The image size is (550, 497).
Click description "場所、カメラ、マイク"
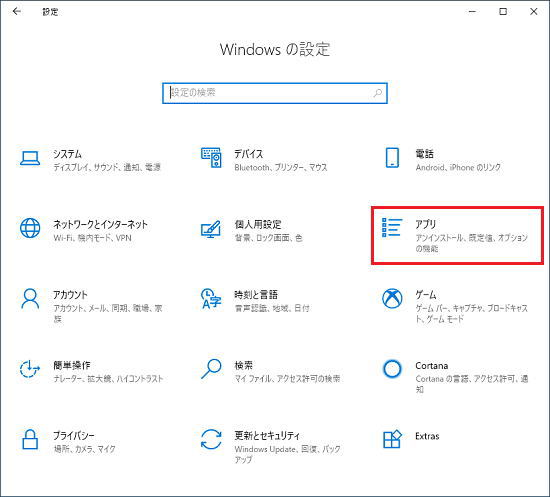[x=84, y=449]
